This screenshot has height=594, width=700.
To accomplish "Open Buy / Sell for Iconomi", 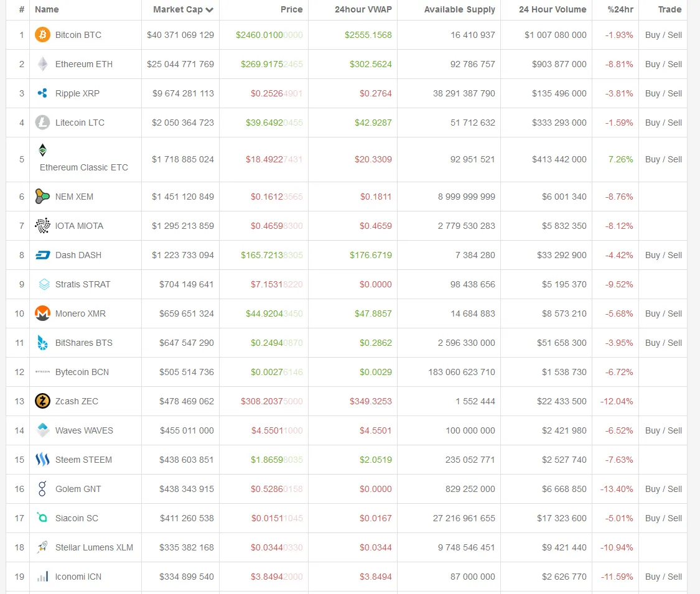I will [663, 577].
